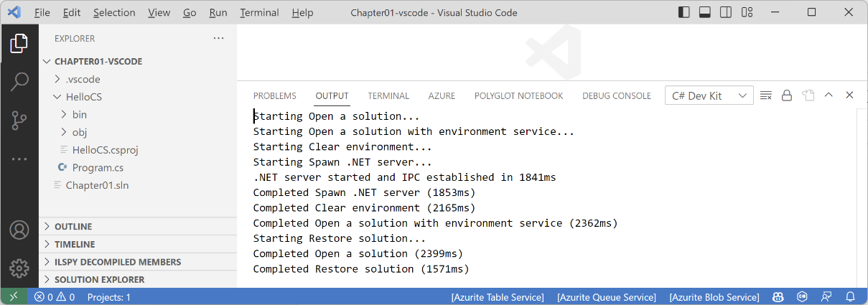Viewport: 868px width, 305px height.
Task: Open Customize Layout icon in title bar
Action: click(x=747, y=12)
